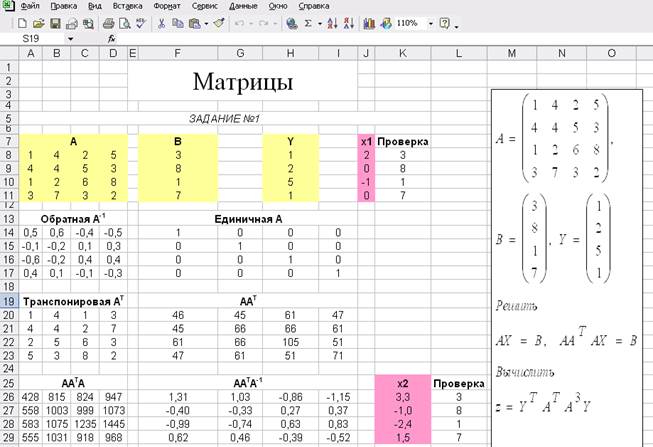Screen dimensions: 653x447
Task: Open the toolbar options arrow after Help
Action: [x=456, y=25]
